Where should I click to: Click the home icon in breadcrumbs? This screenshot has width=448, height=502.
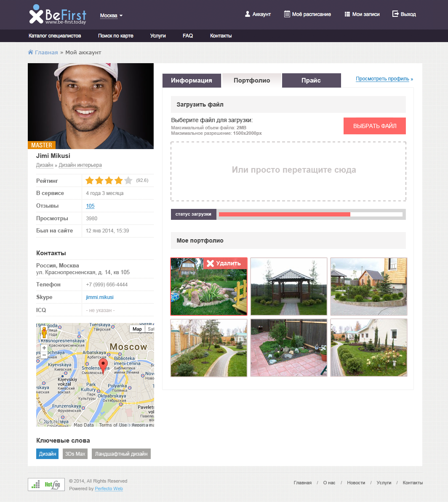tap(31, 52)
